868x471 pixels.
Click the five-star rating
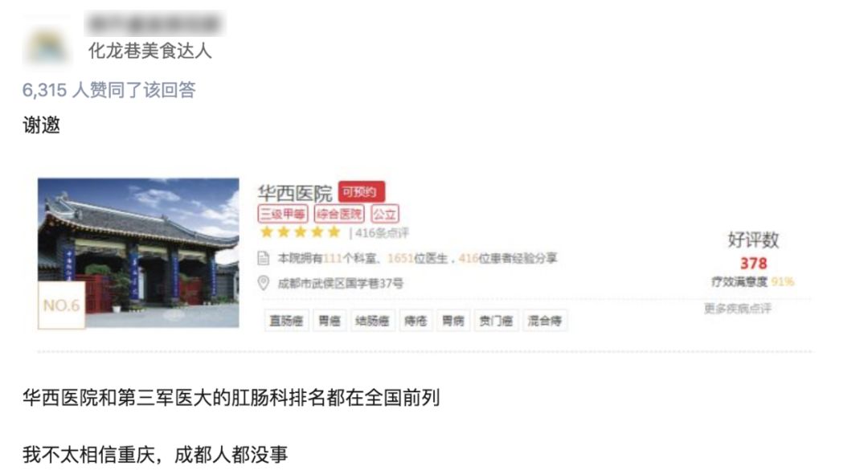pyautogui.click(x=300, y=232)
